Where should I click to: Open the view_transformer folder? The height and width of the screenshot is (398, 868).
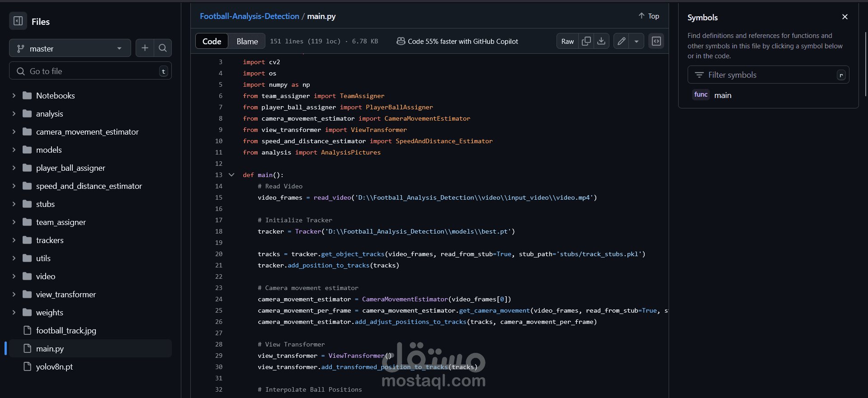[66, 295]
